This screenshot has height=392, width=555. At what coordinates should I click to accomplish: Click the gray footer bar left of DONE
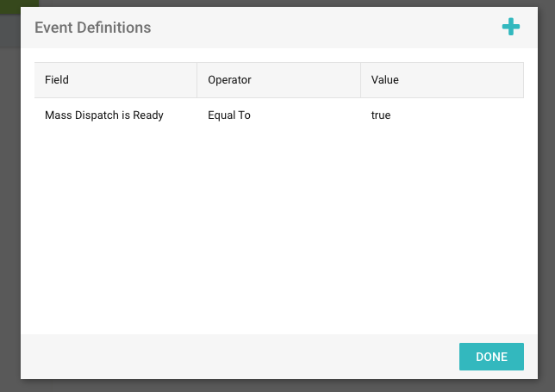click(233, 356)
